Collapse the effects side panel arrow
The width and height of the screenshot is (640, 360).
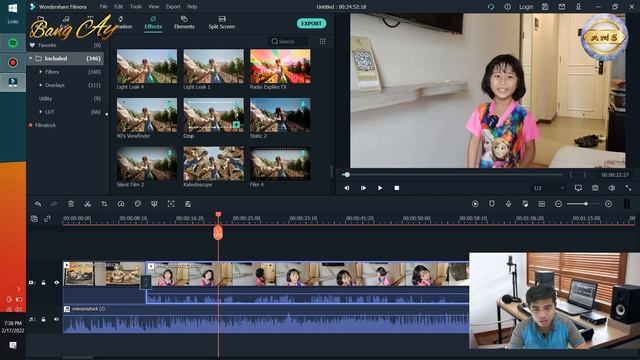(x=107, y=114)
